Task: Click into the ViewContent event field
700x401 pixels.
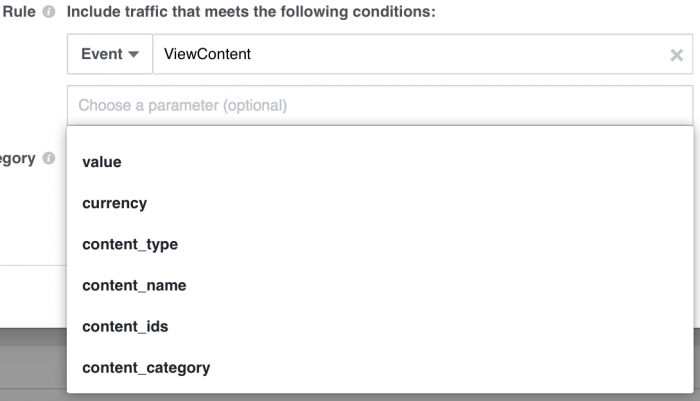Action: pos(410,54)
